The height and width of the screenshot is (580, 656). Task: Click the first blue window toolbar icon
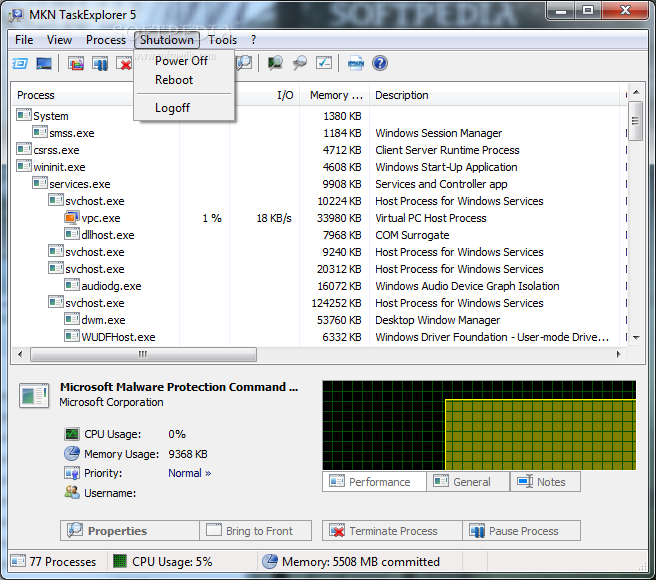coord(20,64)
